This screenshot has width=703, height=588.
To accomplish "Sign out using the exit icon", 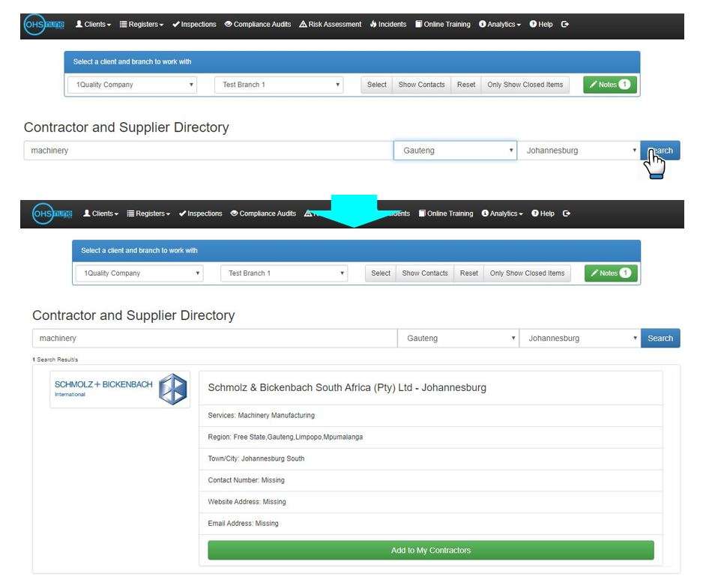I will click(x=564, y=23).
